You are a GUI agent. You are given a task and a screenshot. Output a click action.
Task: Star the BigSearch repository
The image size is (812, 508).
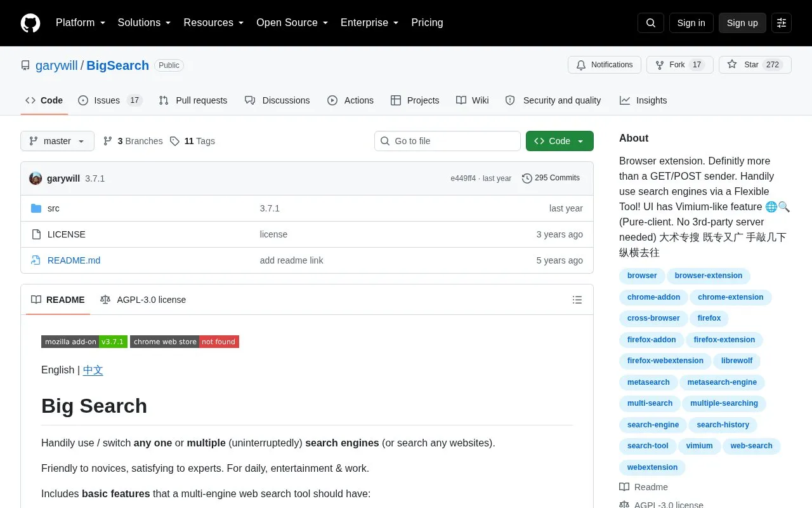pyautogui.click(x=755, y=65)
